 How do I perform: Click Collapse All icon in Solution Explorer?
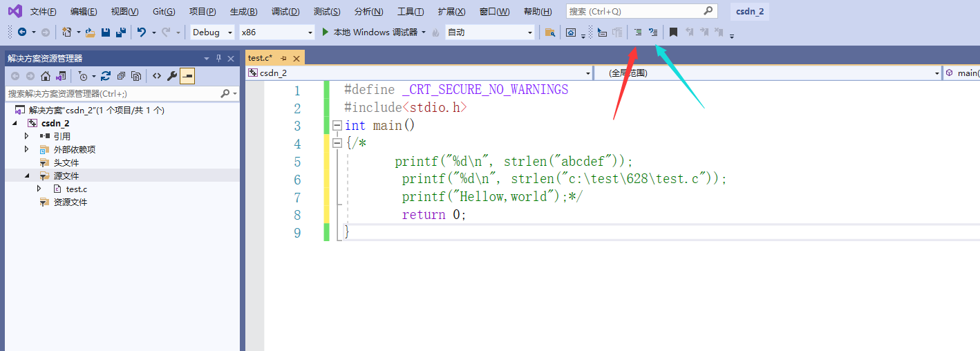click(x=121, y=76)
